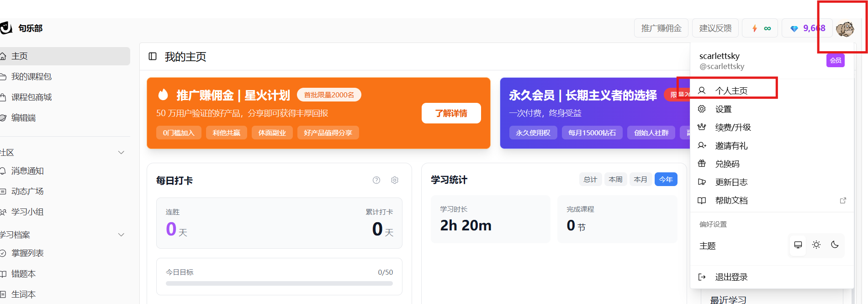Click the 了解详情 button on banner
This screenshot has width=868, height=304.
pos(451,113)
